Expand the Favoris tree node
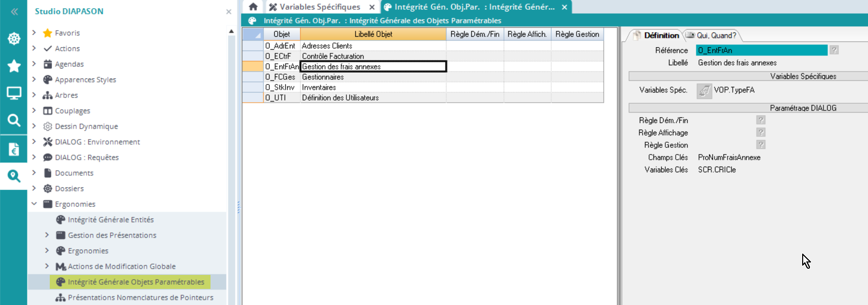 [x=34, y=33]
